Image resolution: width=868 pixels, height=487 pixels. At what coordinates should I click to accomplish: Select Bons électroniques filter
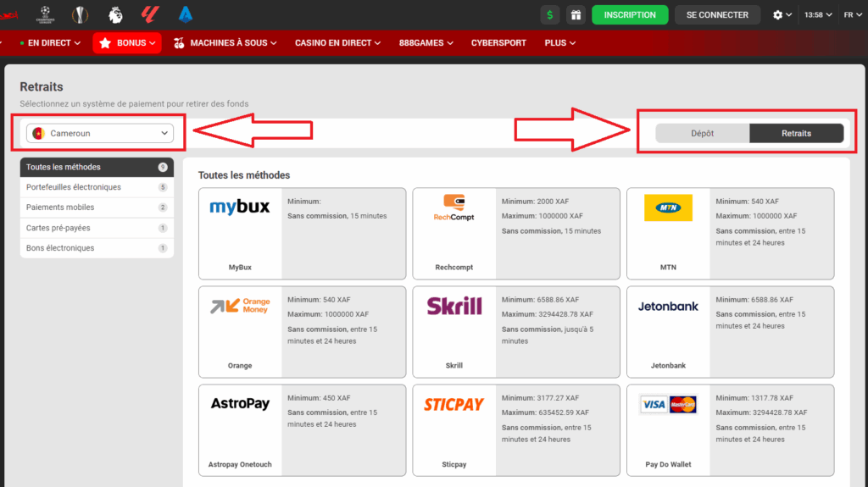click(x=97, y=248)
